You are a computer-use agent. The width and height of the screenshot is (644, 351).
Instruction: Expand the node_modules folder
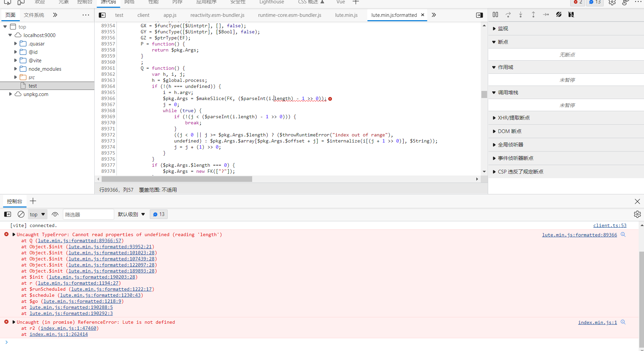[15, 69]
